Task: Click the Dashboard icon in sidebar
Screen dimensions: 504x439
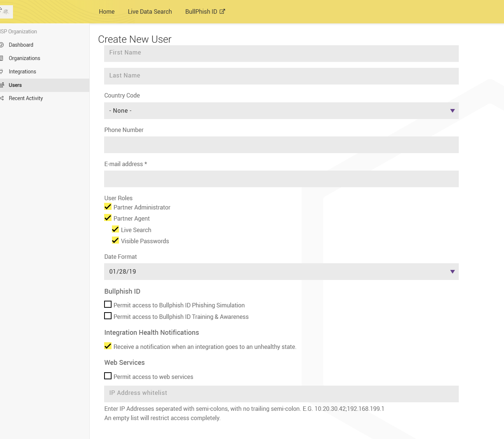Action: point(2,45)
